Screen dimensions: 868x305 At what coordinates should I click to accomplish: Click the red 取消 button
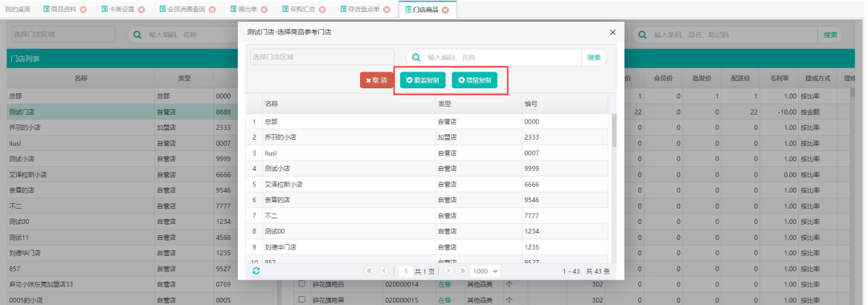point(376,80)
